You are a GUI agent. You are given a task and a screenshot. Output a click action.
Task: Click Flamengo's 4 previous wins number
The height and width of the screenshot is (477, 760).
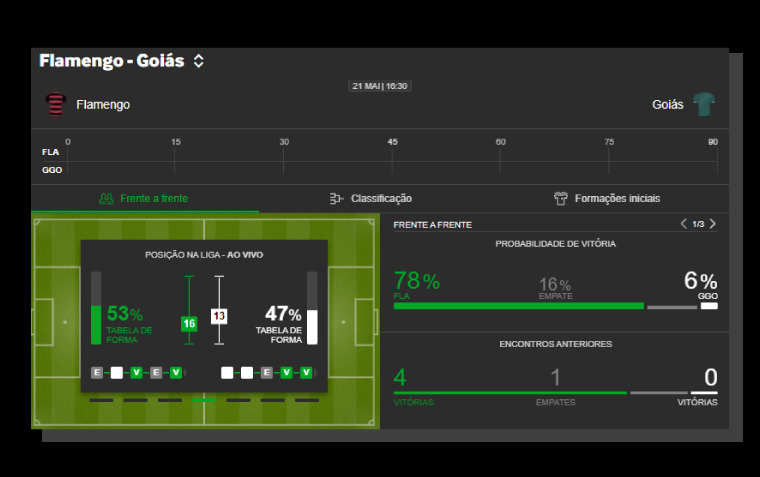[400, 377]
